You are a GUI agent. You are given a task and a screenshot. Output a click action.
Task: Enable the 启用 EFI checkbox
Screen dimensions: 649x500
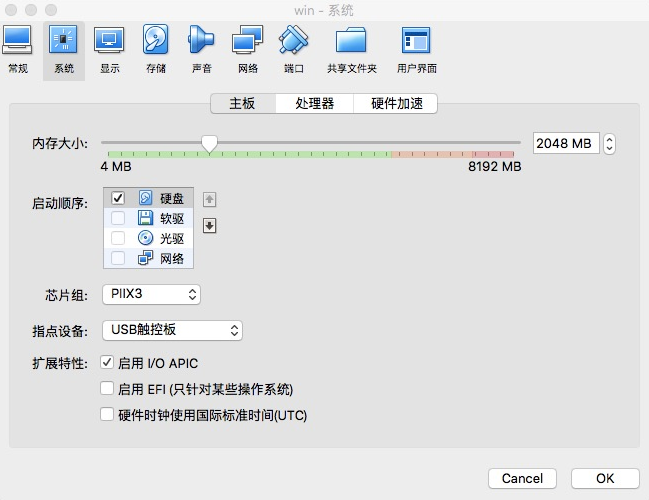point(107,388)
